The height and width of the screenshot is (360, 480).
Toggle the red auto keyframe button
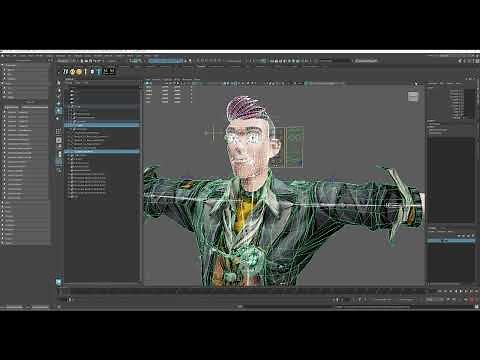coord(472,300)
